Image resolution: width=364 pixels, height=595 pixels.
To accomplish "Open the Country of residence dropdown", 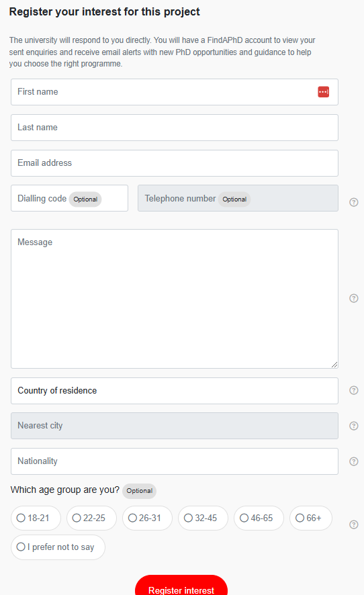I will click(175, 390).
